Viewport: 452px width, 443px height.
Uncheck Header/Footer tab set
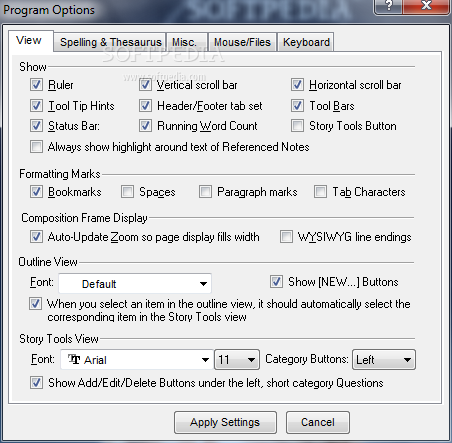point(145,106)
